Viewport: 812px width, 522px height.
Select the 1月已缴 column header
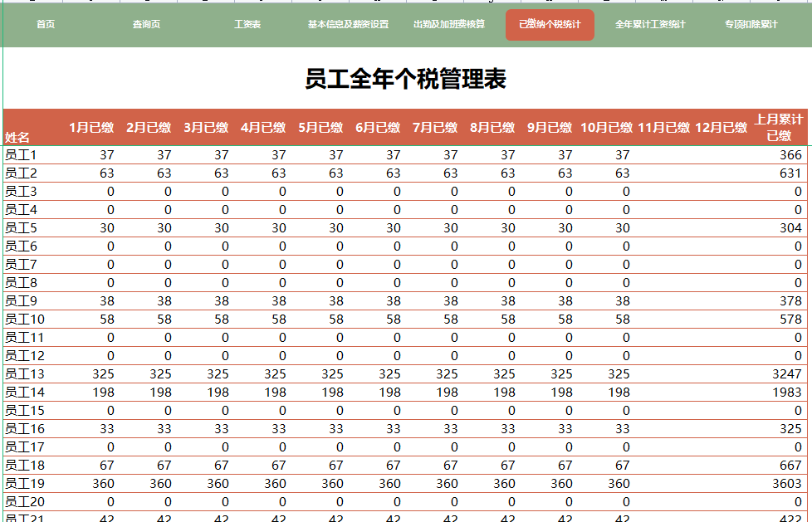[91, 128]
